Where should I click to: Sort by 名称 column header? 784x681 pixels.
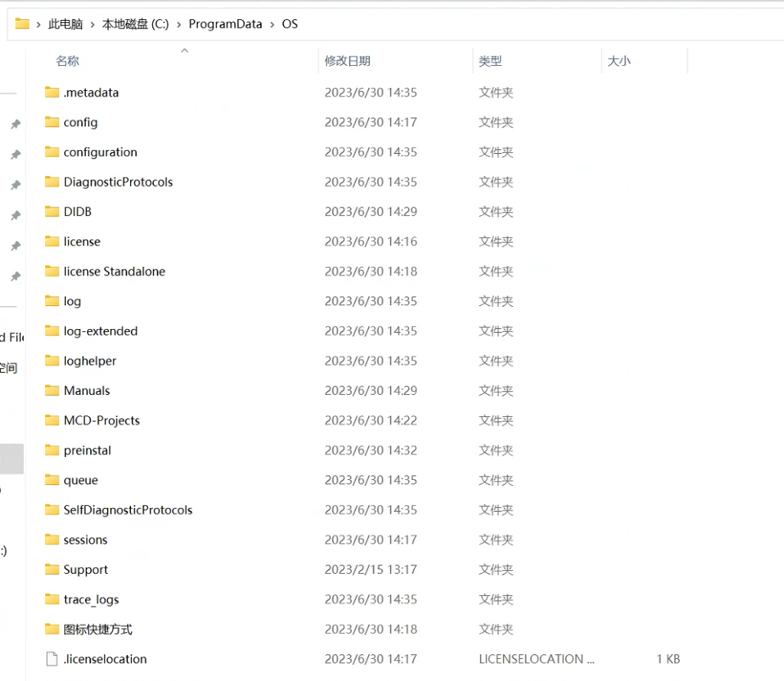67,61
